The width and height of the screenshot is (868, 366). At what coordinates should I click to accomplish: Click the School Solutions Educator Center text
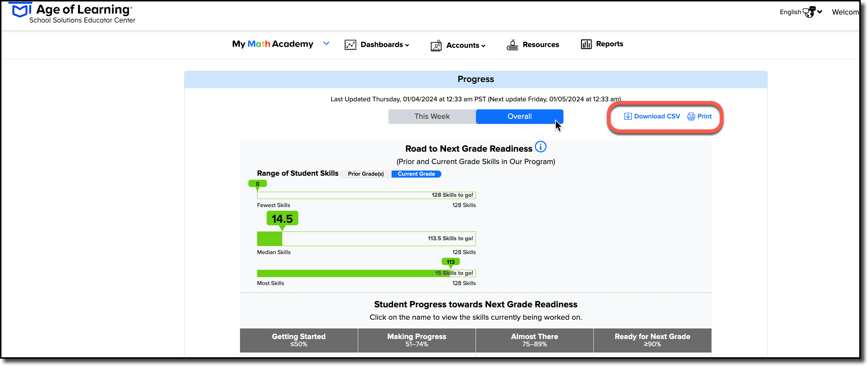pyautogui.click(x=82, y=20)
